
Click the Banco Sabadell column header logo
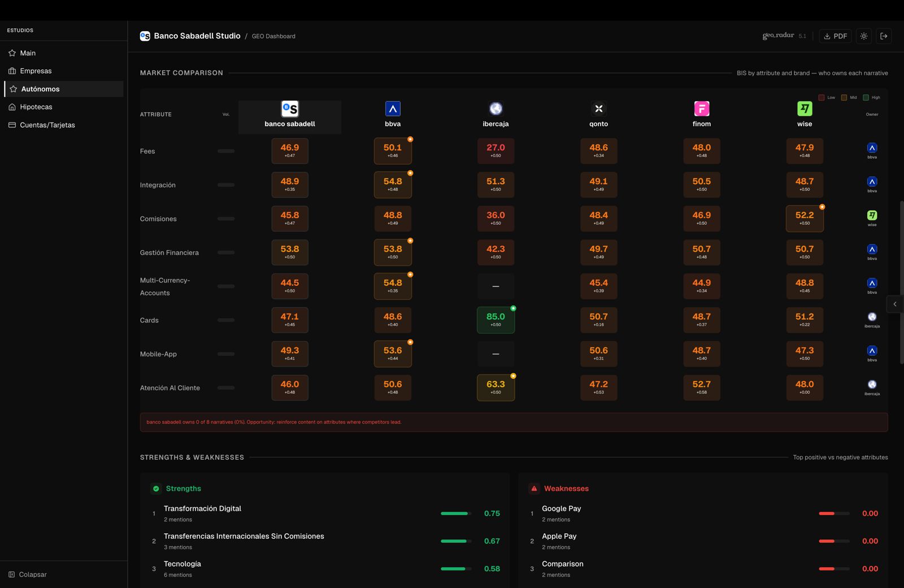[x=290, y=108]
